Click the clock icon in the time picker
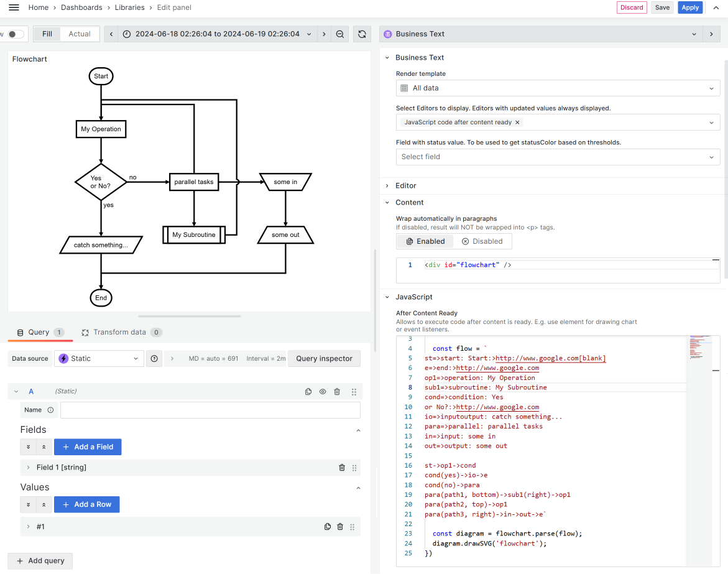728x574 pixels. coord(129,34)
